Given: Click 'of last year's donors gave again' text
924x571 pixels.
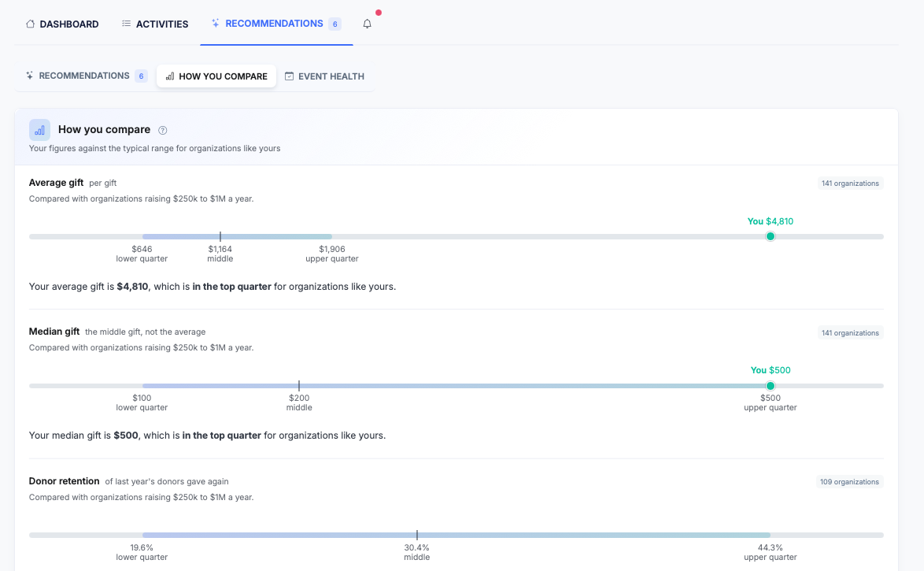Looking at the screenshot, I should [167, 482].
